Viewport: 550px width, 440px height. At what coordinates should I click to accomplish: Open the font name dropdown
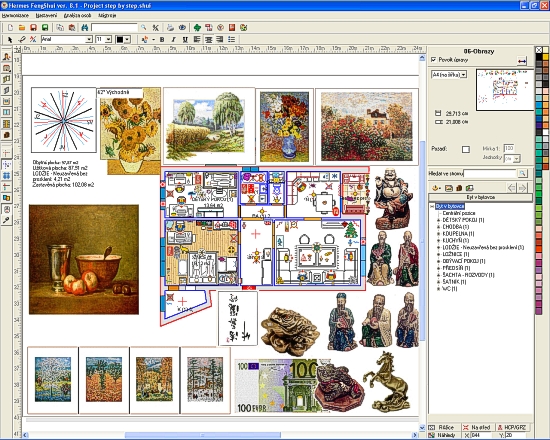(89, 39)
